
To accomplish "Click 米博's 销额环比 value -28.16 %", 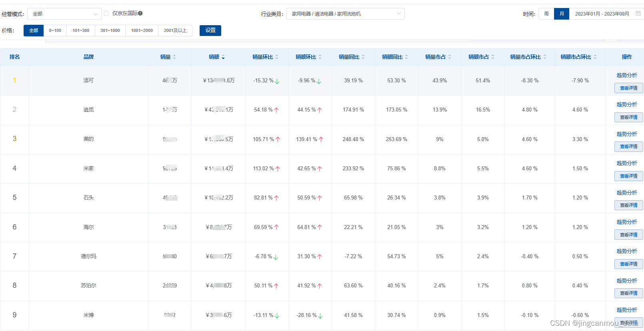I will tap(306, 315).
